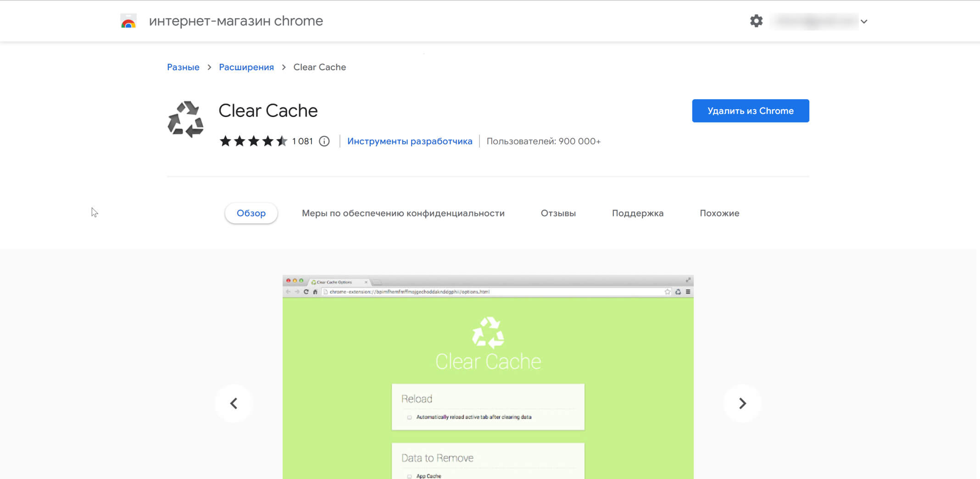Click the Clear Cache preview screenshot

pos(488,377)
